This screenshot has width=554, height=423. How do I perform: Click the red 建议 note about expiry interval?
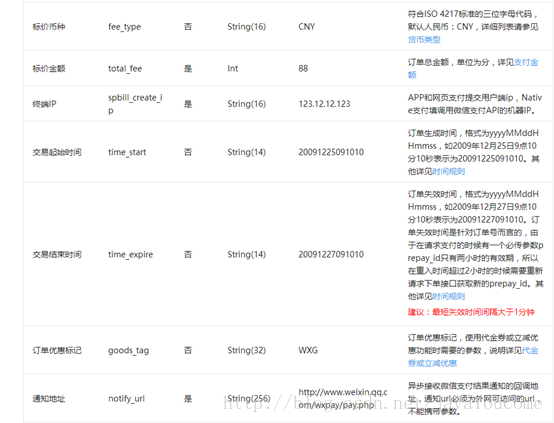(x=471, y=312)
